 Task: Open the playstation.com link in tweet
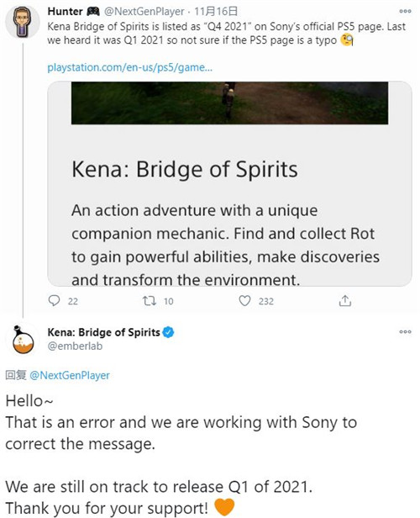(x=129, y=67)
